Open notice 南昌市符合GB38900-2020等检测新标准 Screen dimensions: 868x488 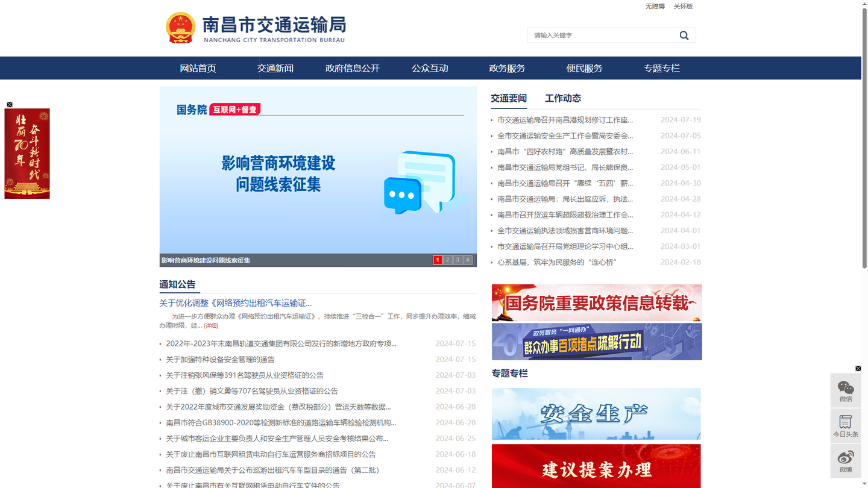(281, 423)
